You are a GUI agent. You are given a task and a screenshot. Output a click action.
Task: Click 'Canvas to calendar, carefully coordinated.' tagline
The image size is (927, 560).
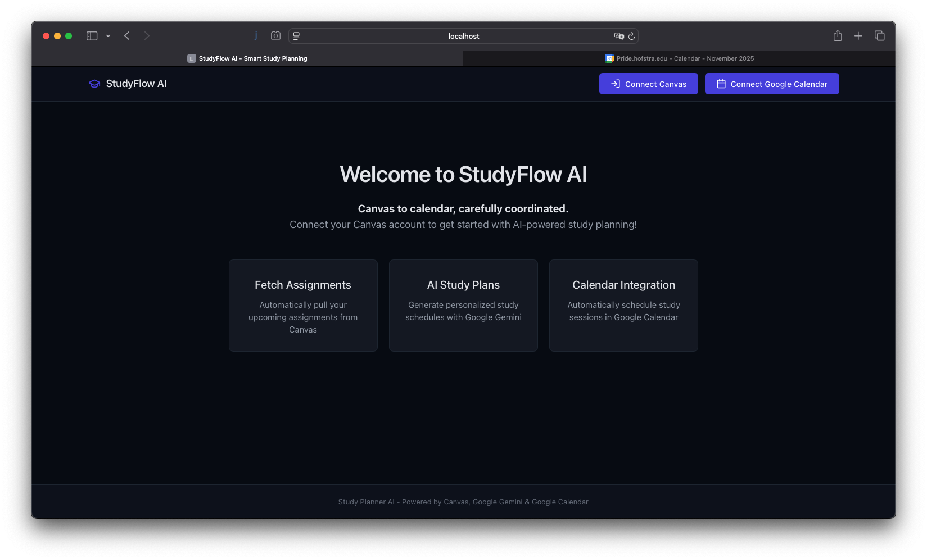click(x=463, y=209)
